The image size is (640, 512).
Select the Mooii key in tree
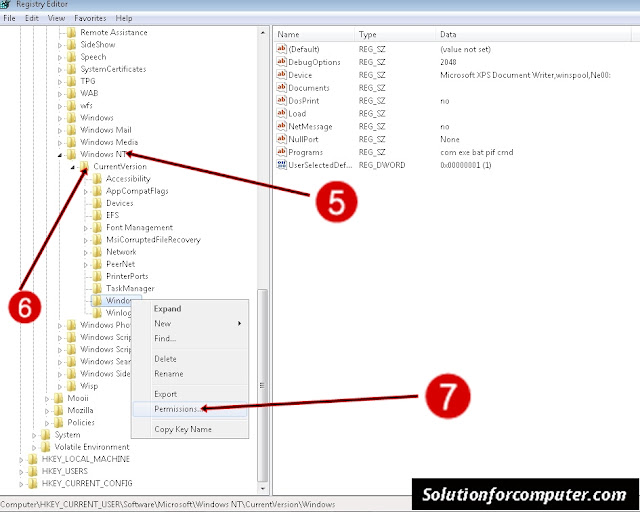tap(78, 398)
